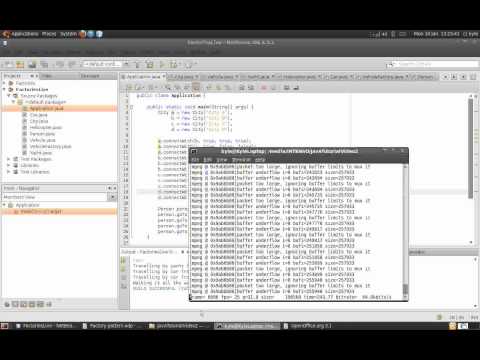Collapse the default package node
Viewport: 480px width, 360px height.
(x=14, y=102)
